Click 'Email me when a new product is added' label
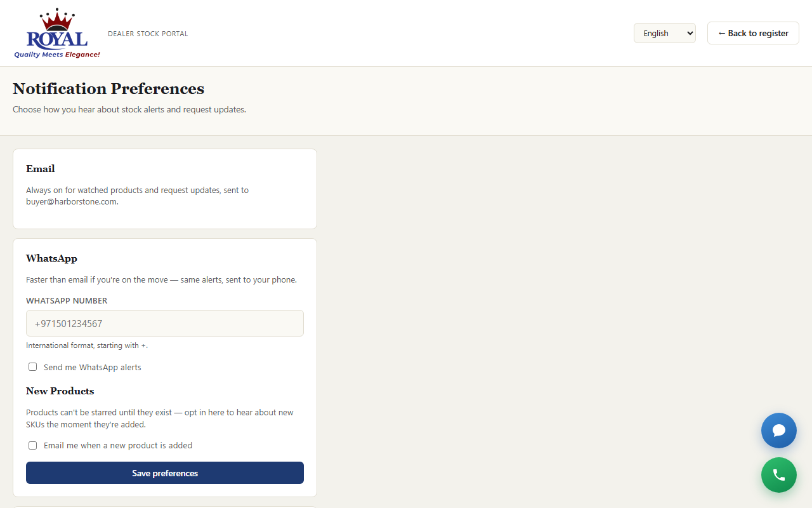The image size is (812, 508). click(118, 446)
